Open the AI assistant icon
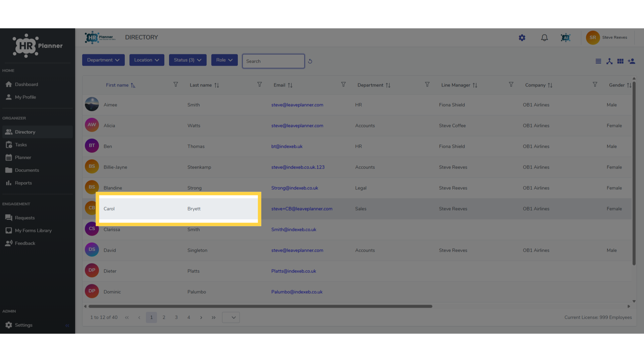 pos(566,38)
